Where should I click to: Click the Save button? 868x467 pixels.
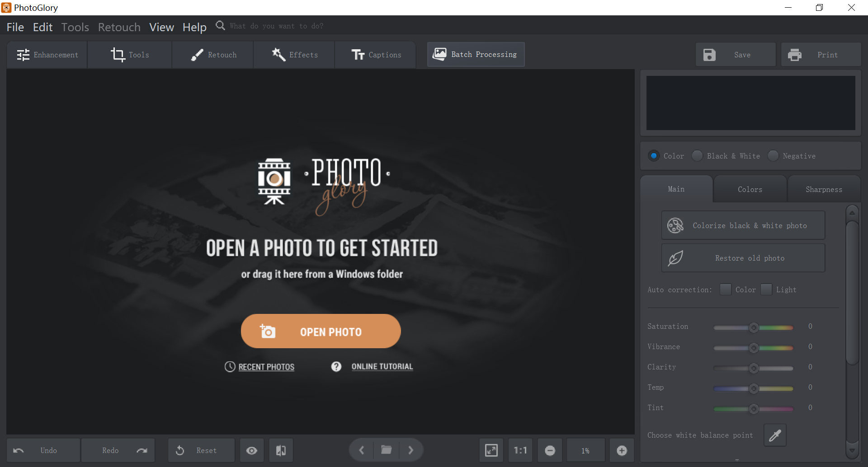point(736,55)
